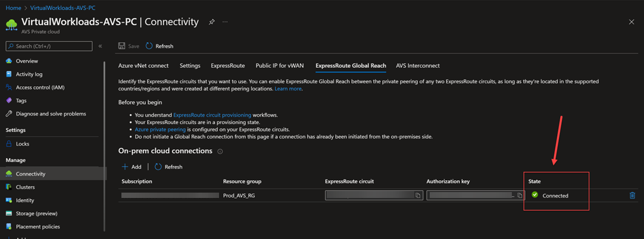Open Locks under Settings
The height and width of the screenshot is (239, 644).
click(x=23, y=144)
